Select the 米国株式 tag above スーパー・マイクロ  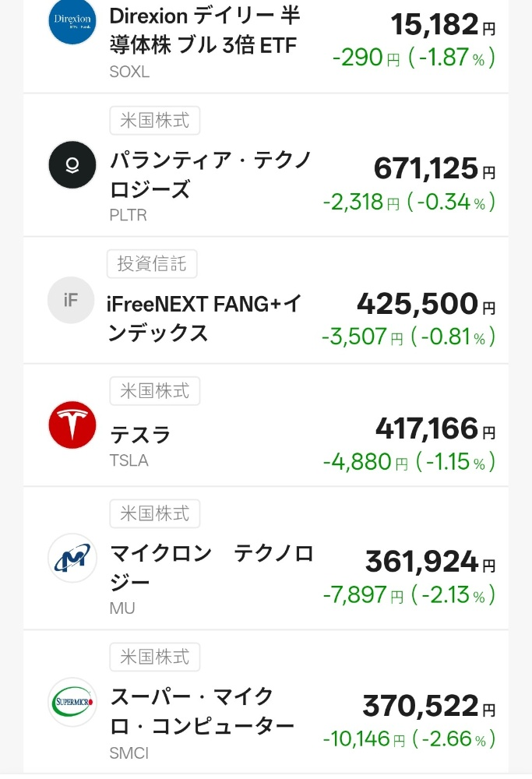(x=154, y=657)
